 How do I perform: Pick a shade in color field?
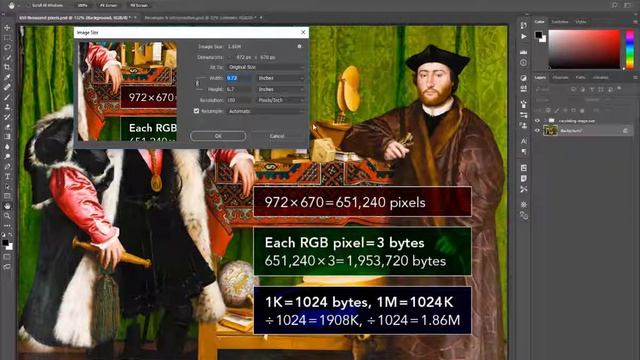584,49
